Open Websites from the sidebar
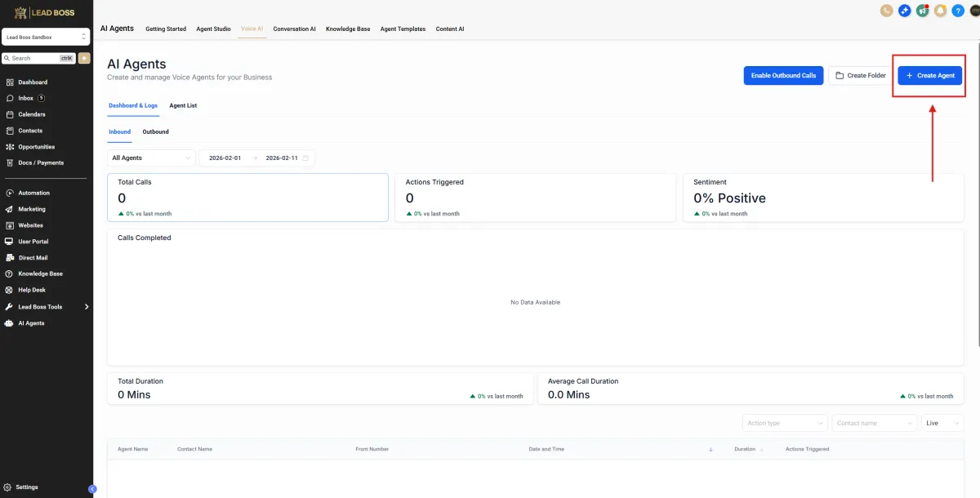The height and width of the screenshot is (498, 980). [30, 225]
